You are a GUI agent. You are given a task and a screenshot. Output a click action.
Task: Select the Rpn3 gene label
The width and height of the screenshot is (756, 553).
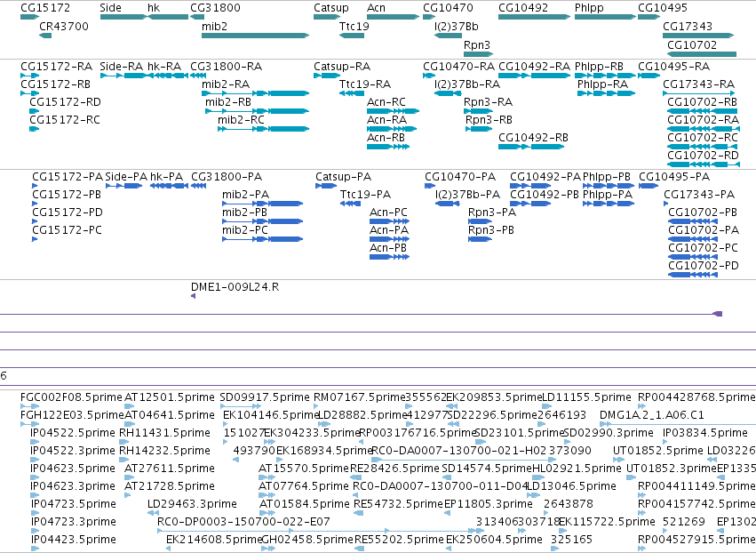click(x=477, y=44)
